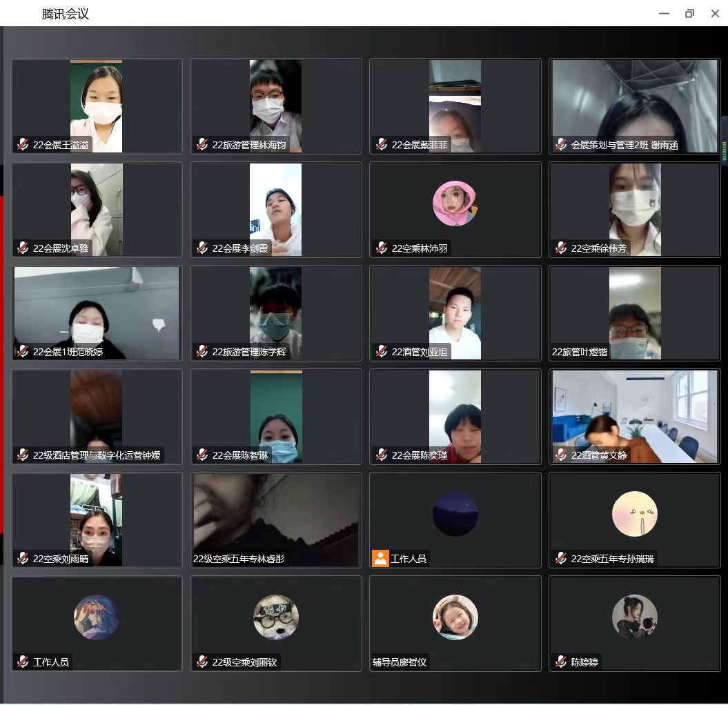Click the 22级酒店管理与数字化运营钟媛 name label
Image resolution: width=728 pixels, height=705 pixels.
[97, 455]
